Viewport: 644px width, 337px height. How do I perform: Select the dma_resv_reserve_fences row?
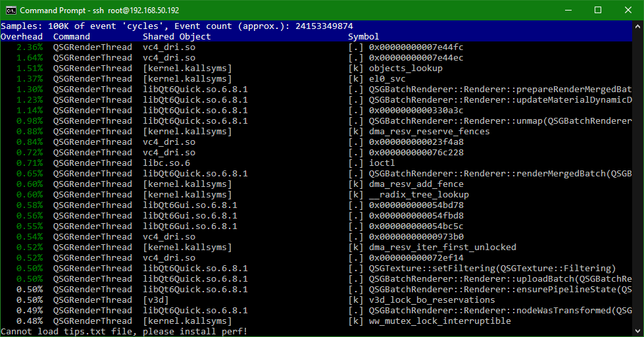316,132
